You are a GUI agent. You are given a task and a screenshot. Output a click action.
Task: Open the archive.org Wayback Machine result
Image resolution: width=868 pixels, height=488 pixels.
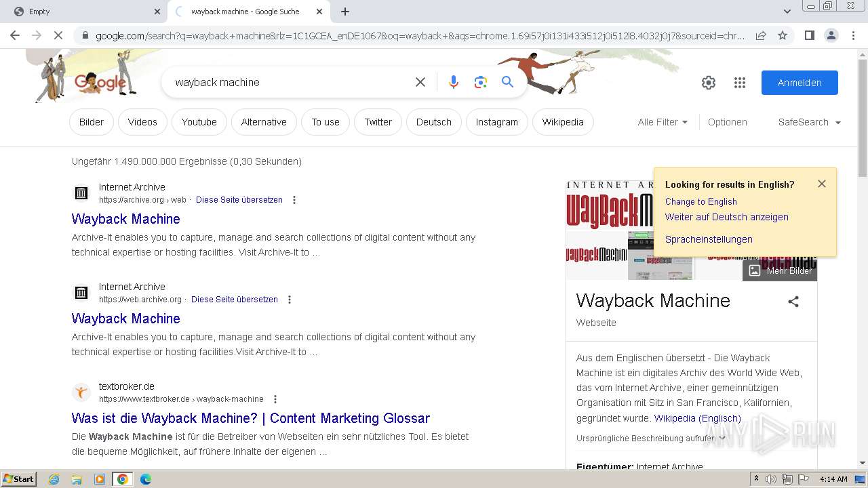point(126,219)
